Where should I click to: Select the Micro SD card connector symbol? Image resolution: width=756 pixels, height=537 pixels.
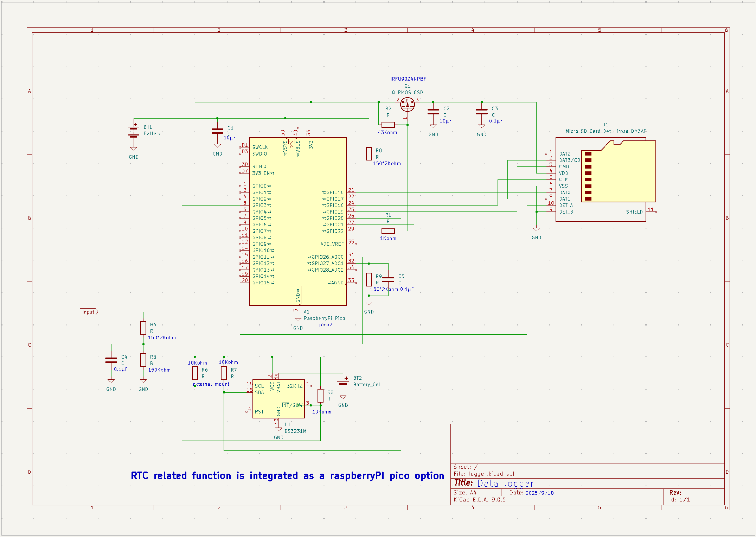click(605, 179)
